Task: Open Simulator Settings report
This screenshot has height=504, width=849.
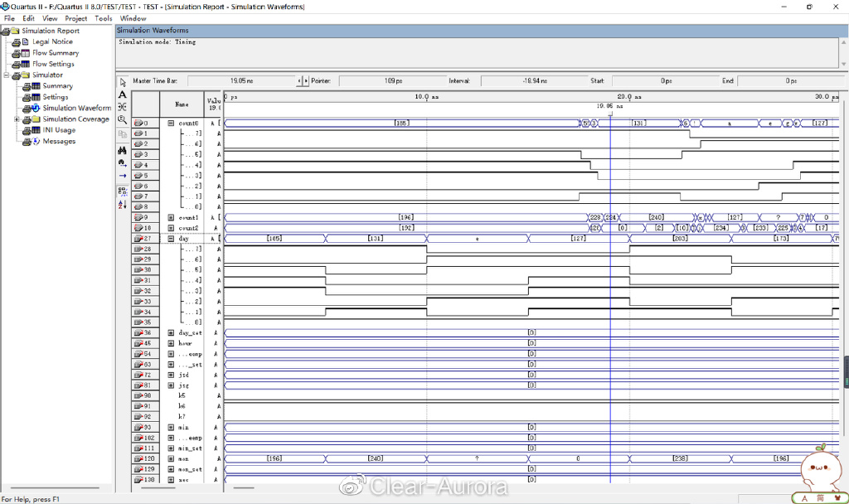Action: (x=56, y=97)
